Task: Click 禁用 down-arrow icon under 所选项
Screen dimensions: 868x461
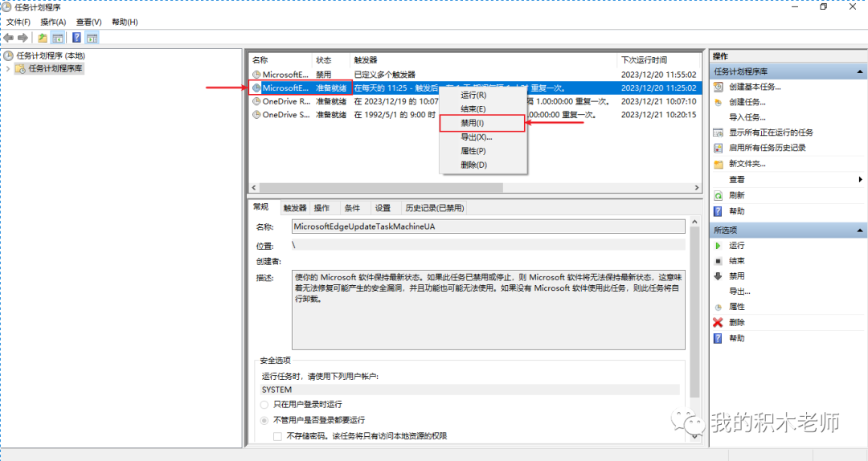Action: 718,276
